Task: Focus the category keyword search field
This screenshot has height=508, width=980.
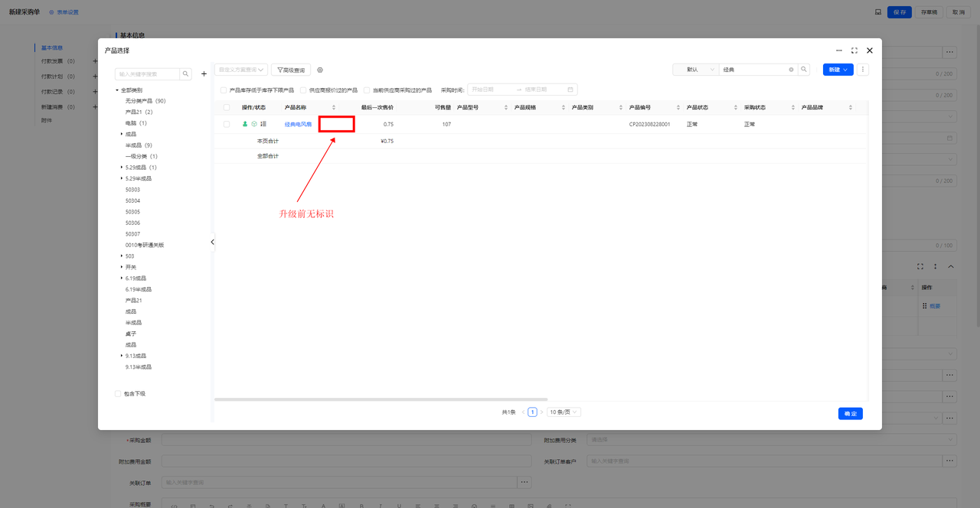Action: [x=147, y=74]
